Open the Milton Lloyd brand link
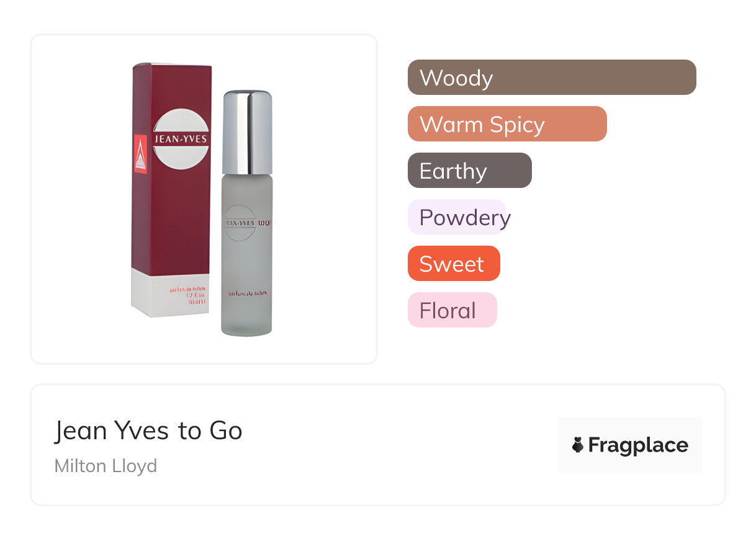This screenshot has width=756, height=536. click(106, 466)
